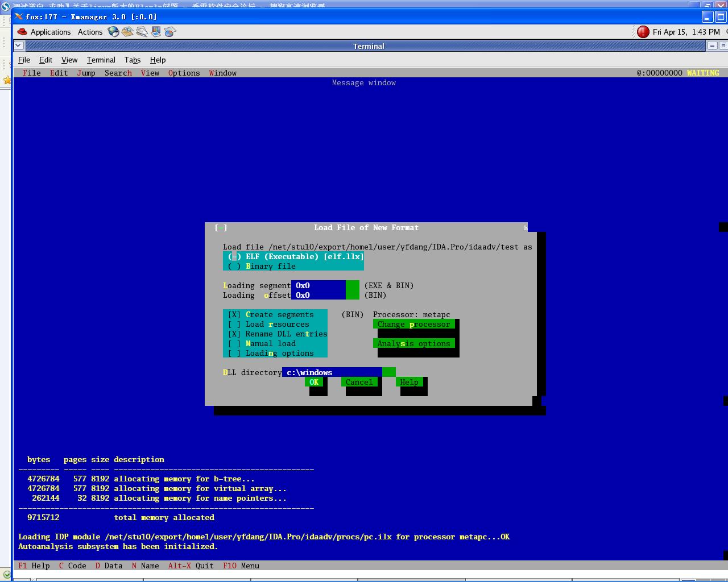Open IDA's Jump menu
The image size is (728, 582).
tap(86, 73)
